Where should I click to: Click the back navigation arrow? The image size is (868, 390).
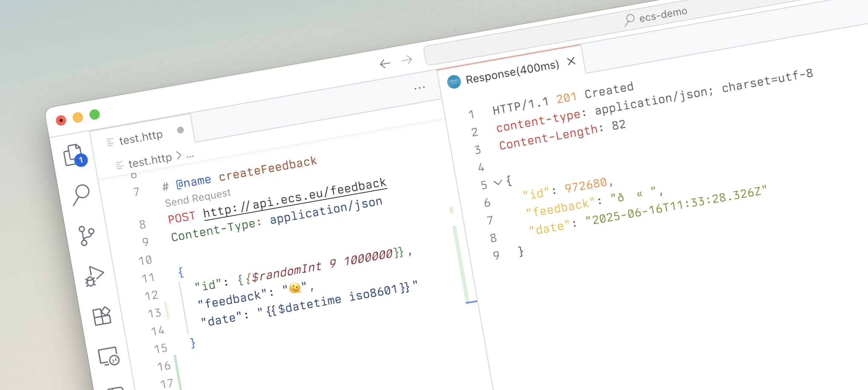coord(385,64)
